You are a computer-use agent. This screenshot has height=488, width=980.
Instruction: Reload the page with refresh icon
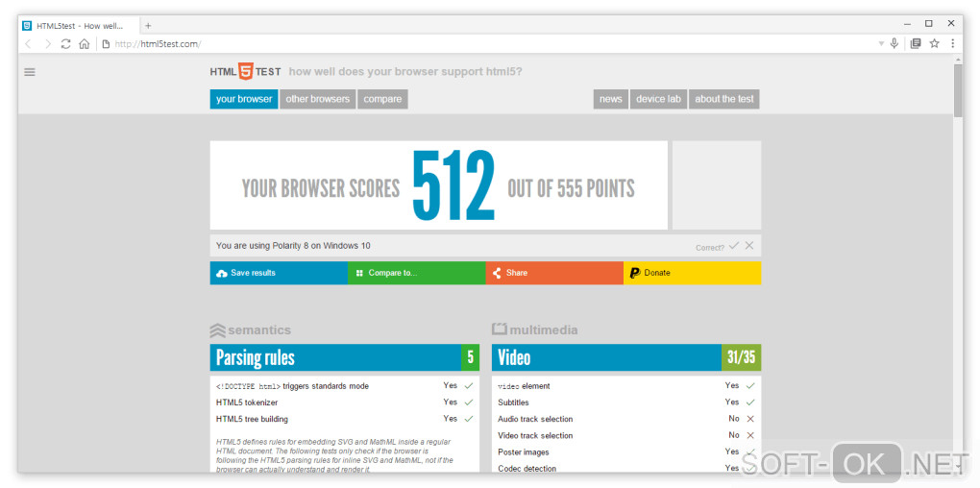pos(65,44)
